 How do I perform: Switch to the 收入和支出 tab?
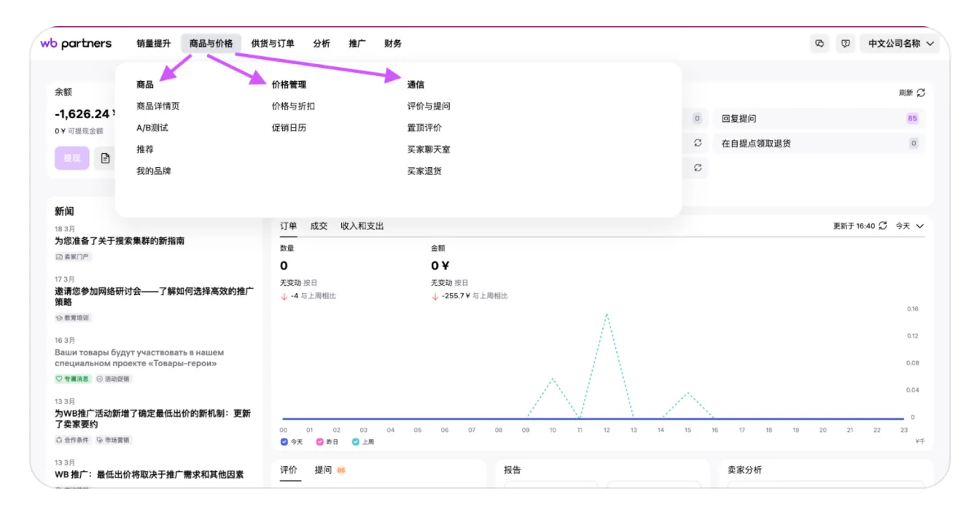click(x=362, y=226)
